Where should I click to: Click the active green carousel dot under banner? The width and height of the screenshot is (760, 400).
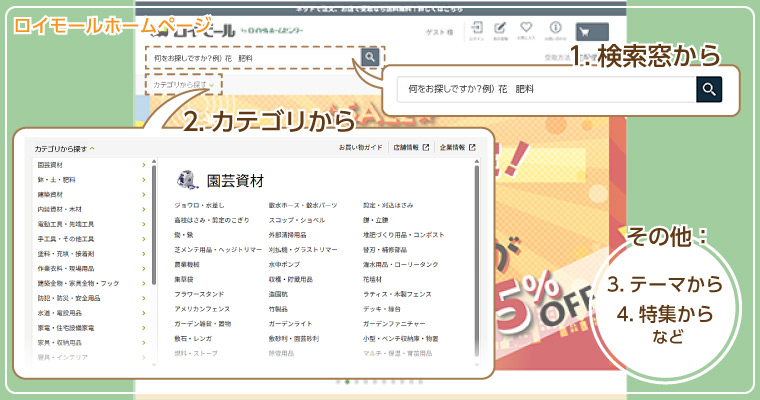click(347, 382)
